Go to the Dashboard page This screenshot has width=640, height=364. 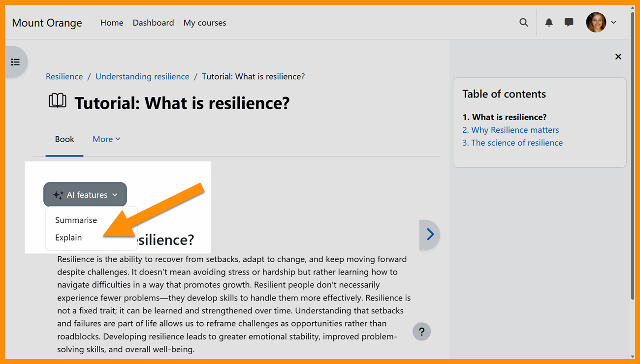click(x=153, y=23)
